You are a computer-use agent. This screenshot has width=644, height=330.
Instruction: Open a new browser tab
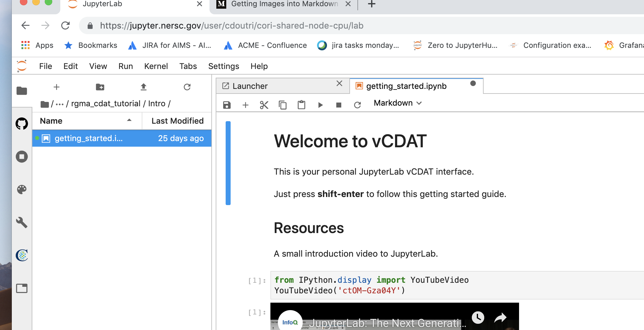pos(372,4)
